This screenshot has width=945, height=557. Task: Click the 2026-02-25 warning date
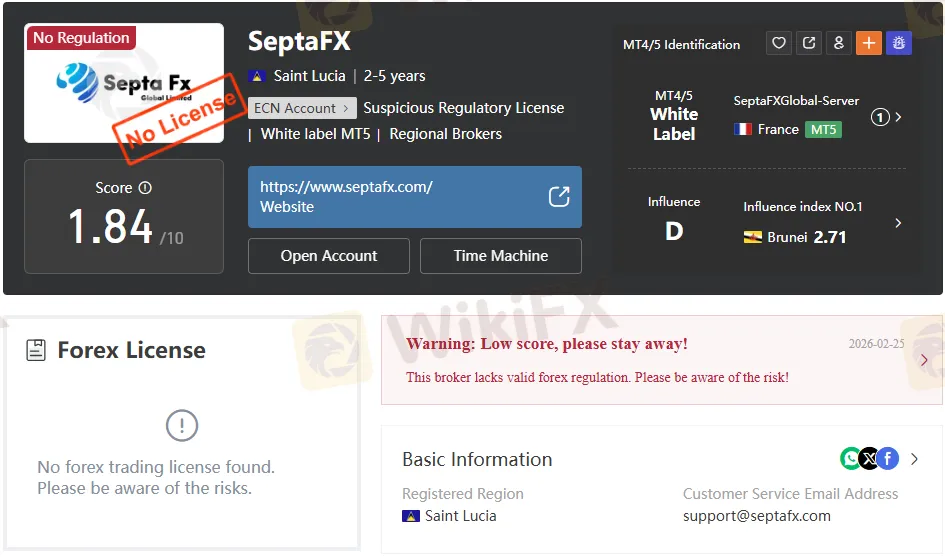click(x=876, y=344)
